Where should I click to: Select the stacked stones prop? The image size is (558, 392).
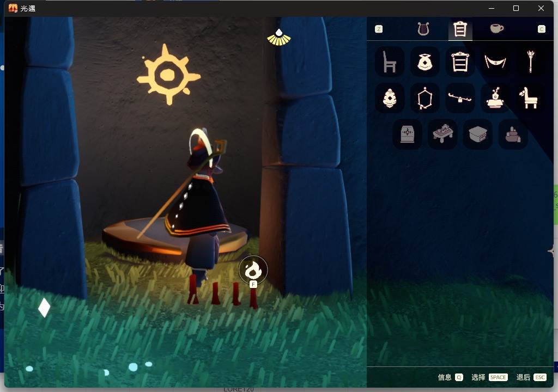pyautogui.click(x=513, y=134)
